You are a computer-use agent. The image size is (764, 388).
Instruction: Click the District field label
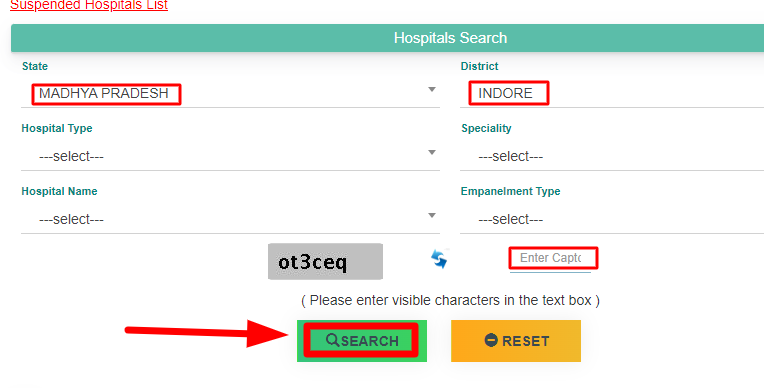coord(479,66)
